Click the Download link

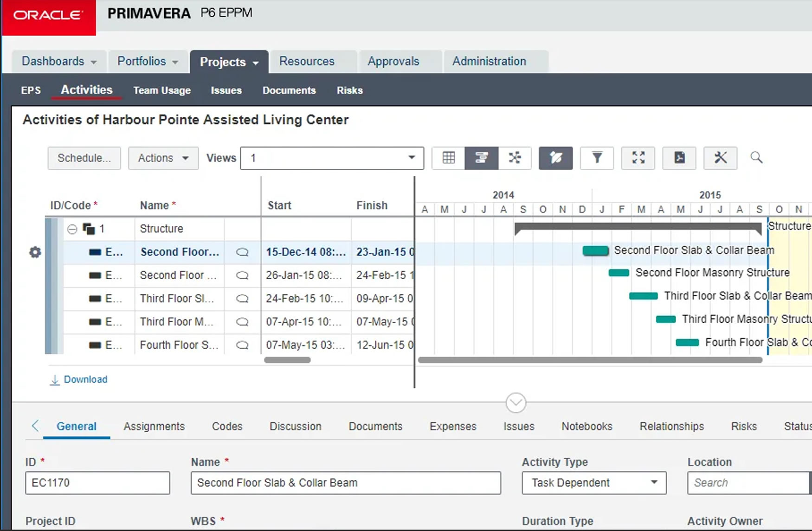tap(85, 379)
